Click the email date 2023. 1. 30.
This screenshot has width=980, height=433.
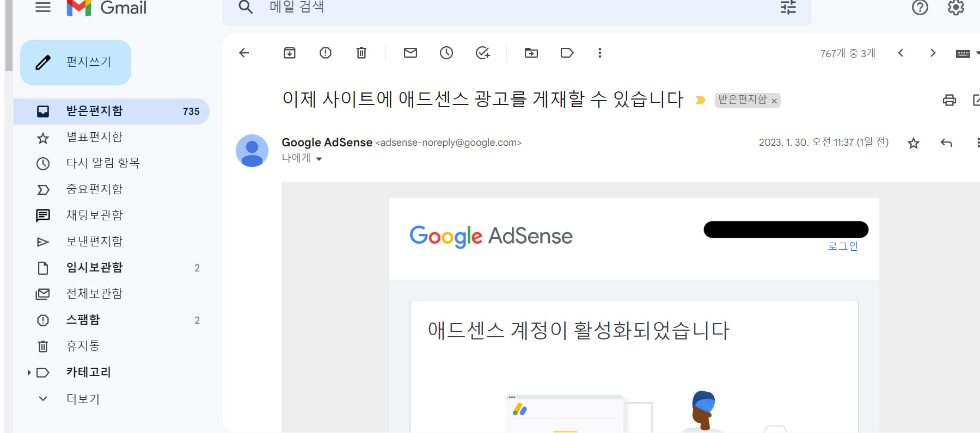[824, 143]
